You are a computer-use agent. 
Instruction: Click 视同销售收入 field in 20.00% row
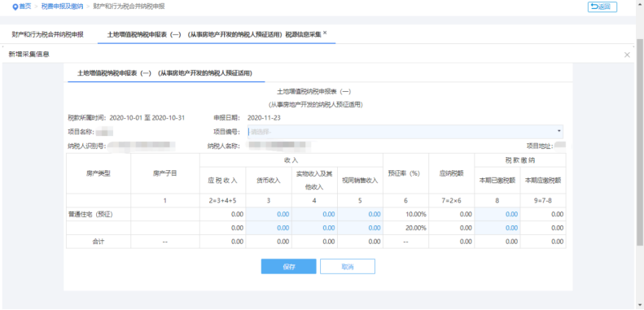pos(360,228)
